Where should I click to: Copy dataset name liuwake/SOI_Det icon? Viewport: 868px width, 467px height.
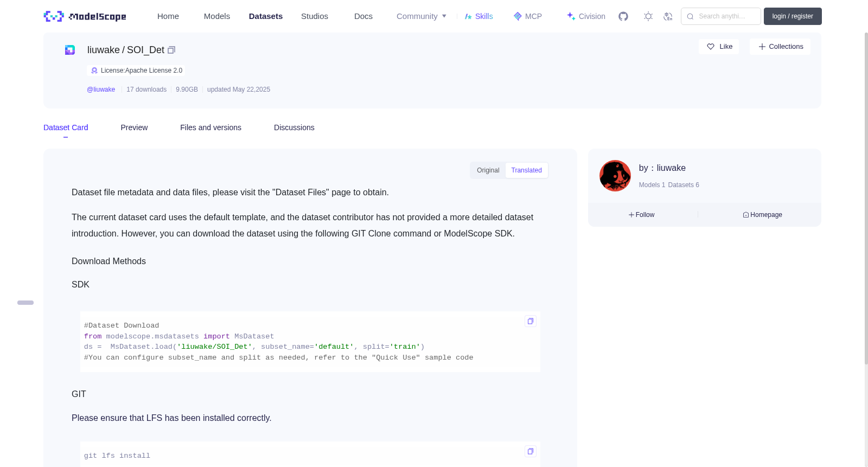[x=171, y=50]
